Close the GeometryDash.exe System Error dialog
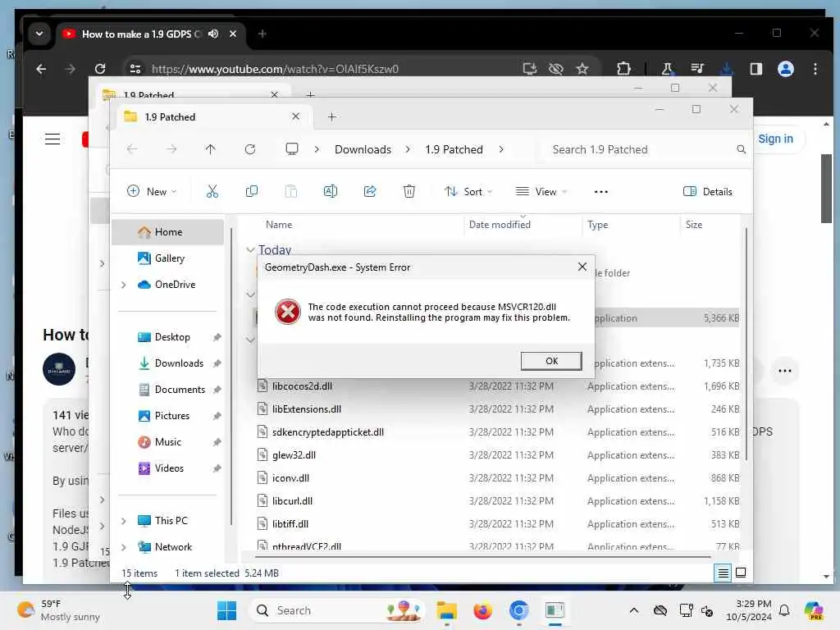840x630 pixels. pos(582,267)
